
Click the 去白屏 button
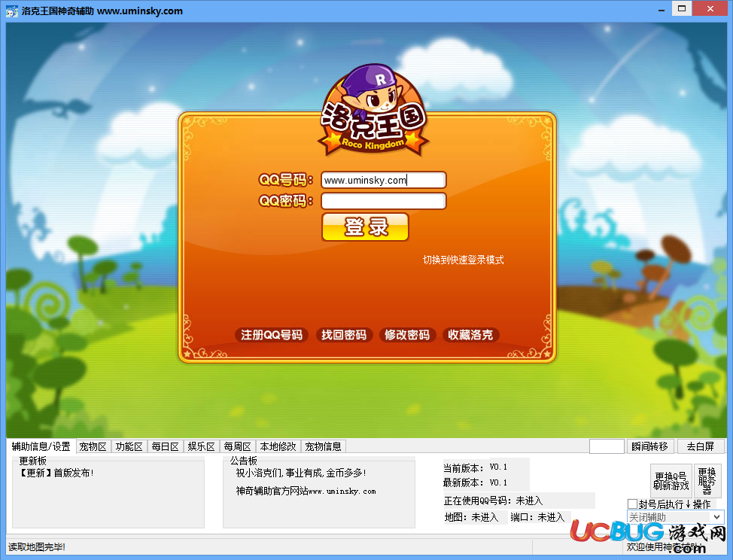click(701, 446)
